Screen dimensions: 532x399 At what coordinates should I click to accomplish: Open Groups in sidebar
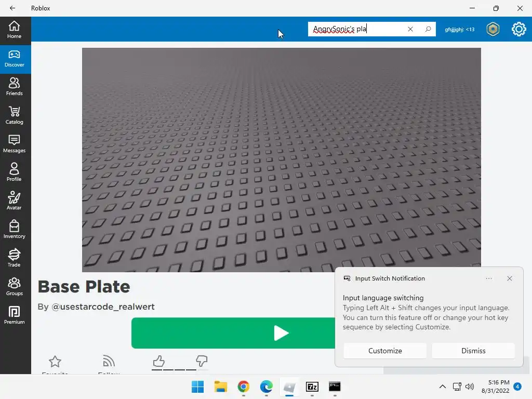click(x=14, y=287)
